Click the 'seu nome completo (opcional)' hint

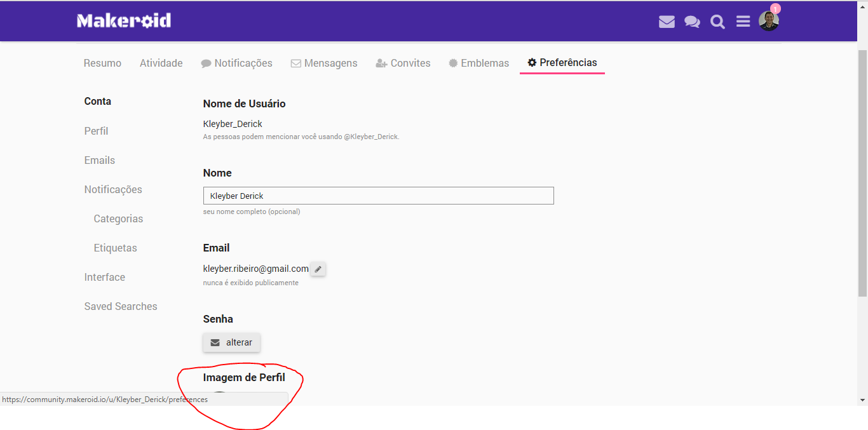click(x=252, y=212)
